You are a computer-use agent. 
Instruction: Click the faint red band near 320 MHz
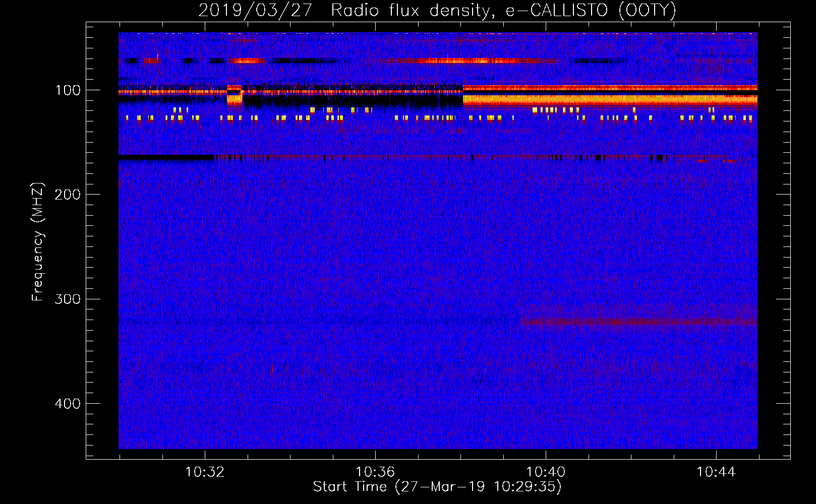(638, 321)
